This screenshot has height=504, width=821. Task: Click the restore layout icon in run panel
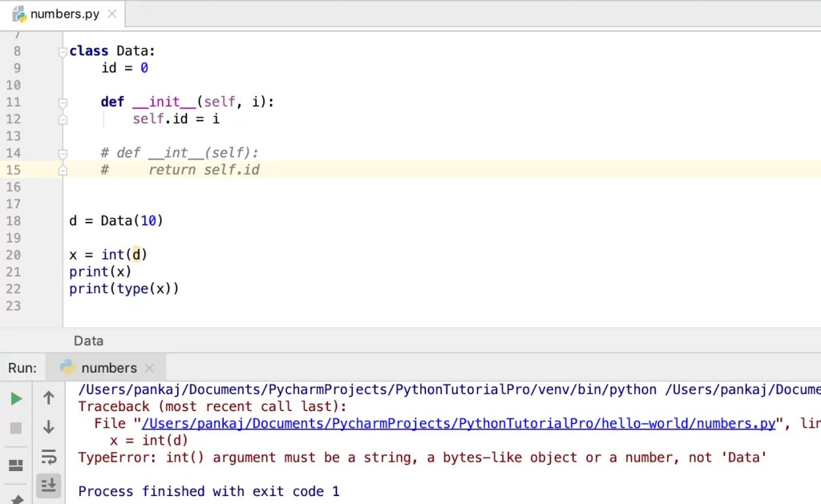[x=16, y=466]
